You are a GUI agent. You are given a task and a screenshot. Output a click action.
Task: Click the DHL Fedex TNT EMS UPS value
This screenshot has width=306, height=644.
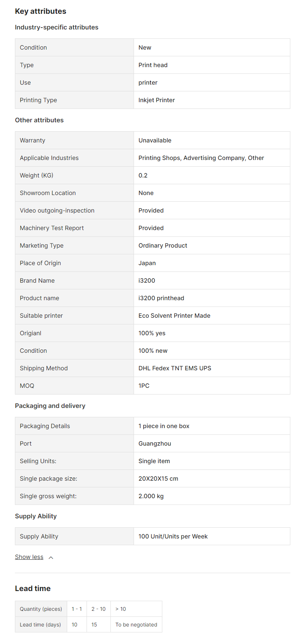[x=175, y=368]
